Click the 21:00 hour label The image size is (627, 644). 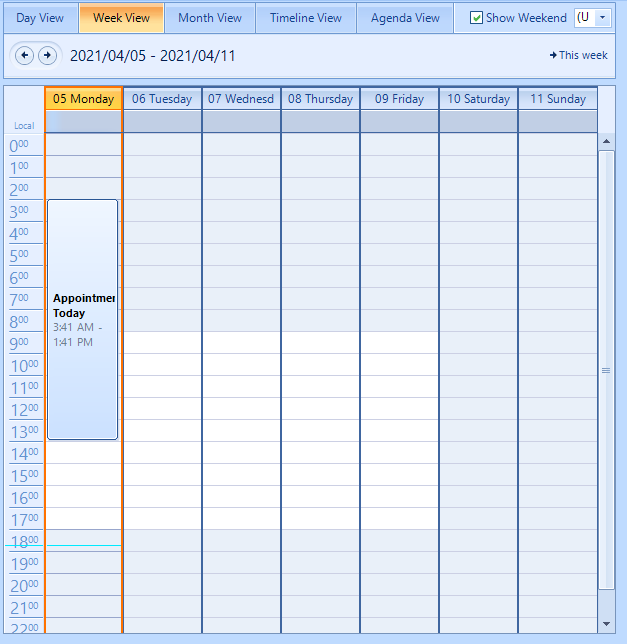point(24,608)
